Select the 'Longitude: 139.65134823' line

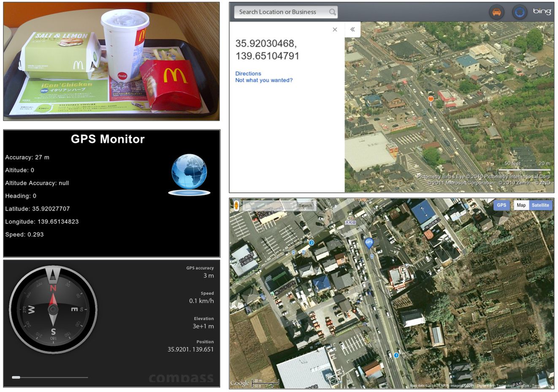click(x=42, y=222)
